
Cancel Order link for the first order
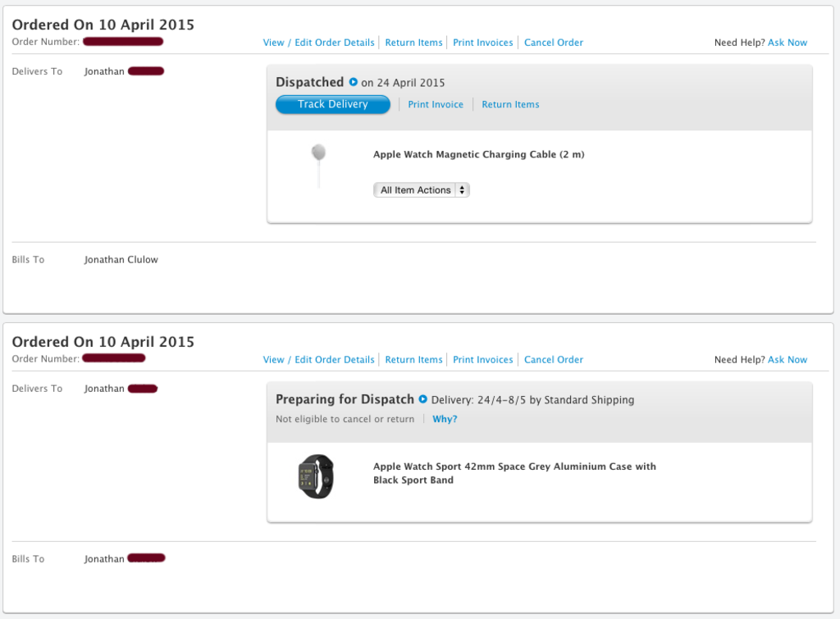(554, 43)
